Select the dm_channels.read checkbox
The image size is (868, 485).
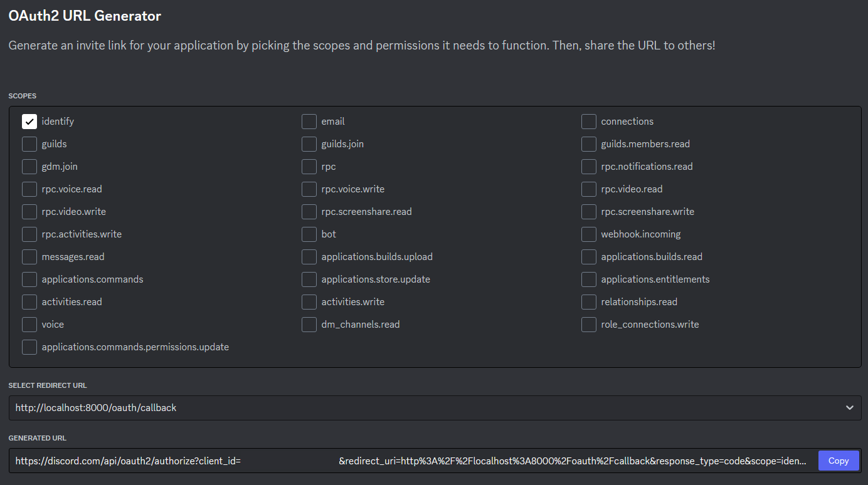[309, 325]
